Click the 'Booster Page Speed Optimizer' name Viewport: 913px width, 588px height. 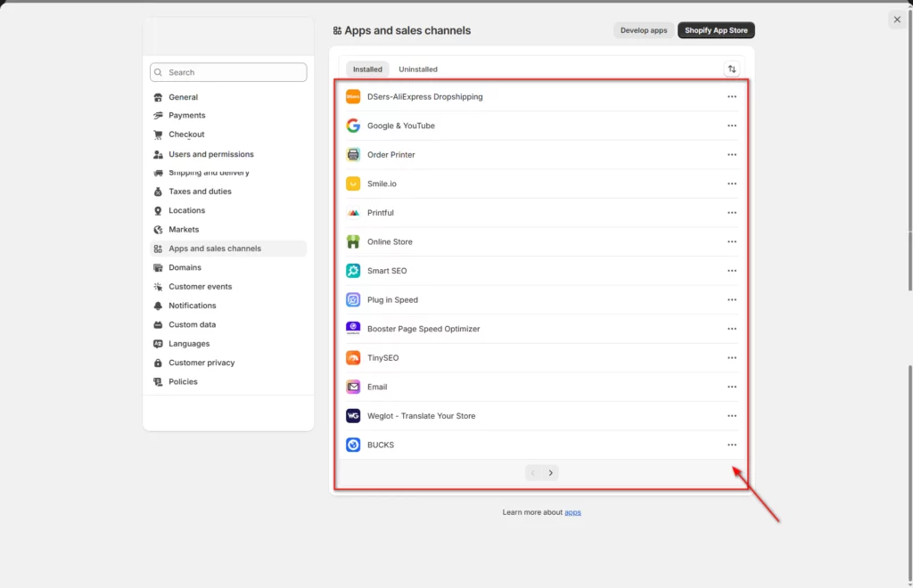(424, 329)
